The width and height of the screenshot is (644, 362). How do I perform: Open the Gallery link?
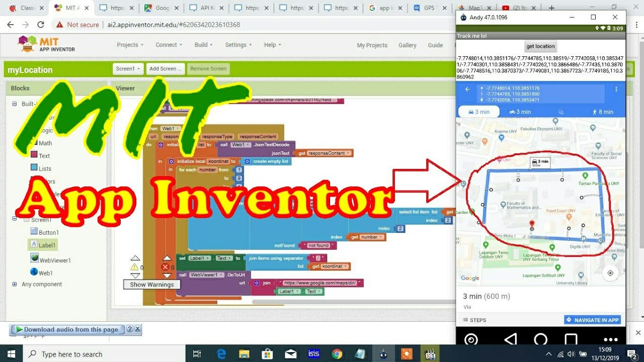click(x=408, y=45)
